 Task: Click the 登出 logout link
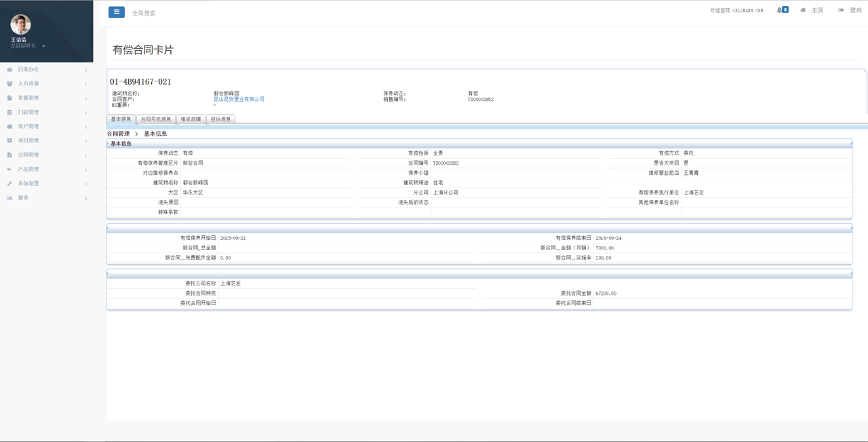(850, 10)
